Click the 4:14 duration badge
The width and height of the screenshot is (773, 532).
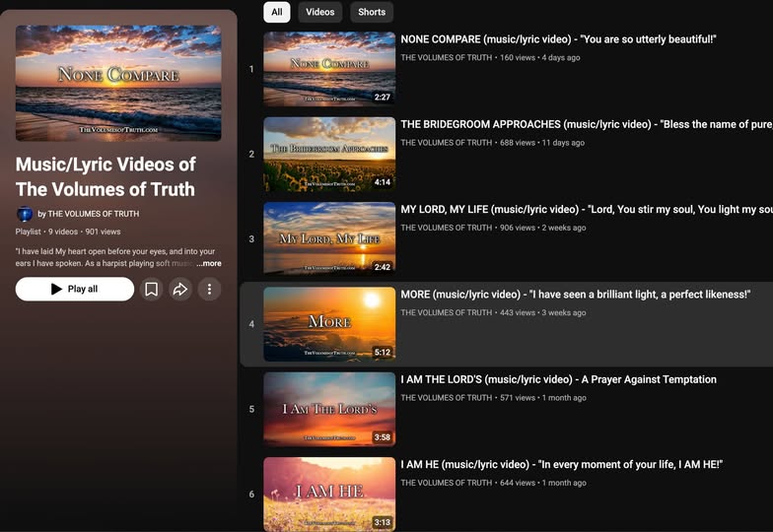click(383, 182)
